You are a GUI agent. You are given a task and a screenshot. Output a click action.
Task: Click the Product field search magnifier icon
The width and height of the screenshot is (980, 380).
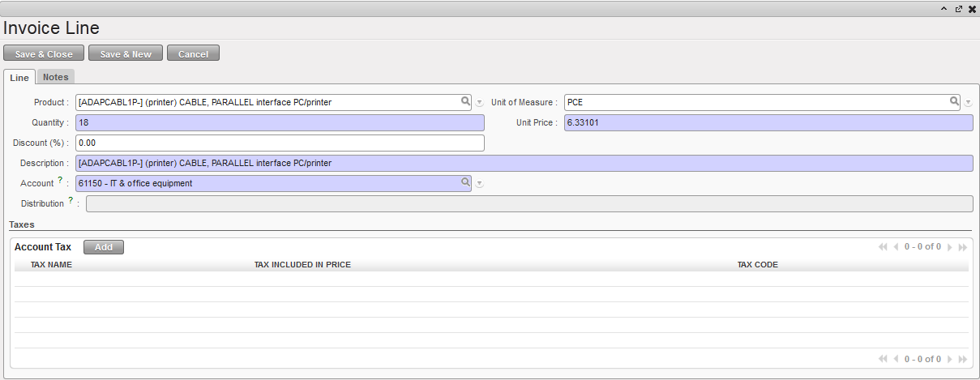tap(465, 101)
